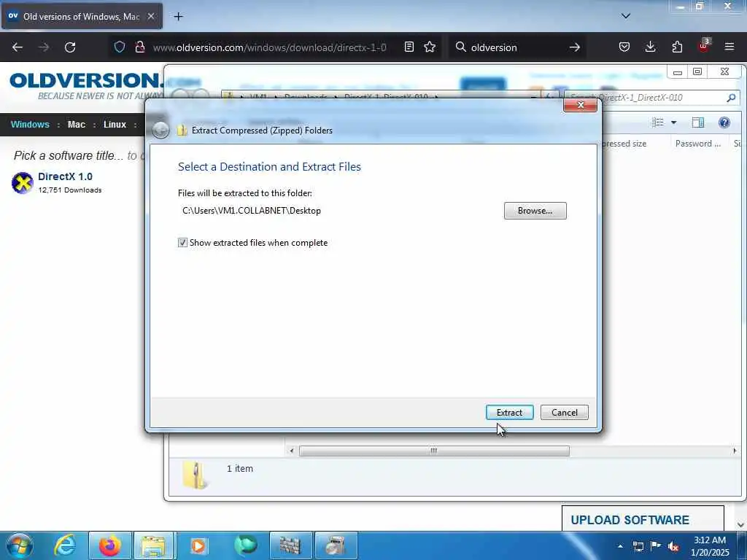The width and height of the screenshot is (747, 560).
Task: Uncheck Show extracted files when complete
Action: coord(182,243)
